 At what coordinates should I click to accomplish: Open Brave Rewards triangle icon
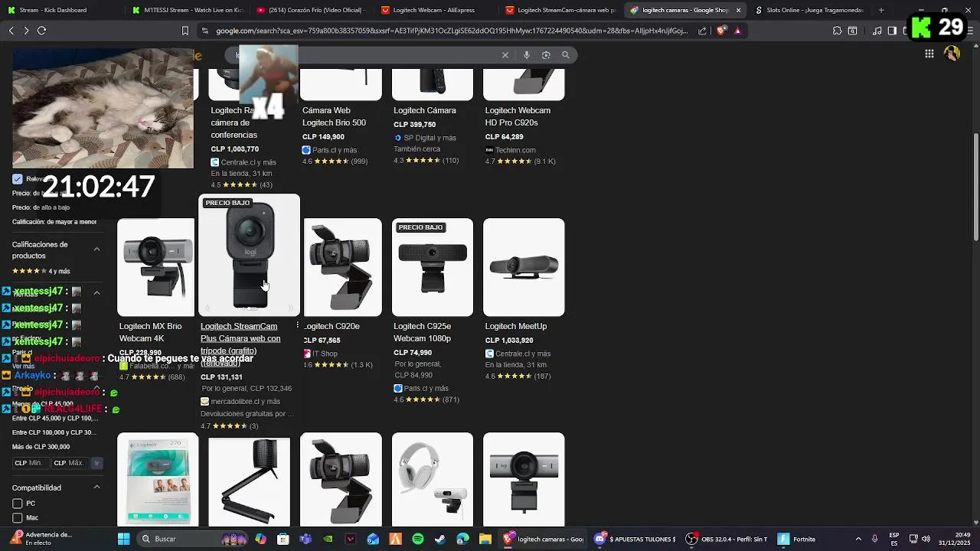pyautogui.click(x=737, y=31)
